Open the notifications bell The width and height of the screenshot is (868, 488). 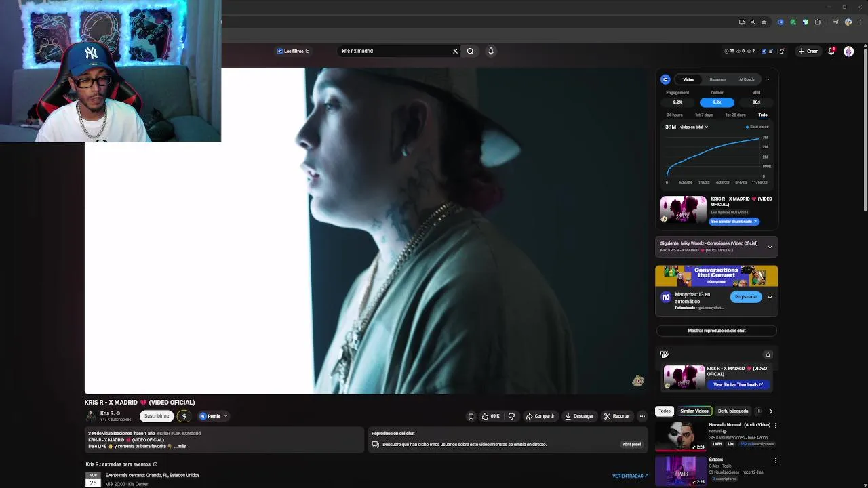click(831, 51)
